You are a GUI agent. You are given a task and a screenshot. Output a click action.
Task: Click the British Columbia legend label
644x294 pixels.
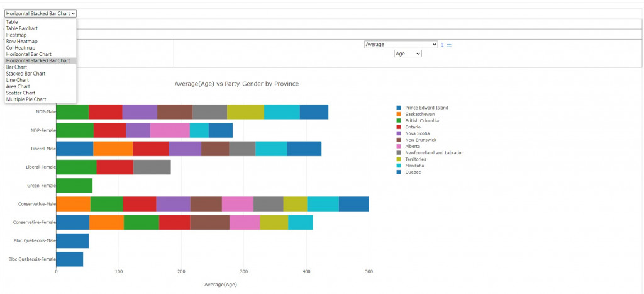click(422, 120)
